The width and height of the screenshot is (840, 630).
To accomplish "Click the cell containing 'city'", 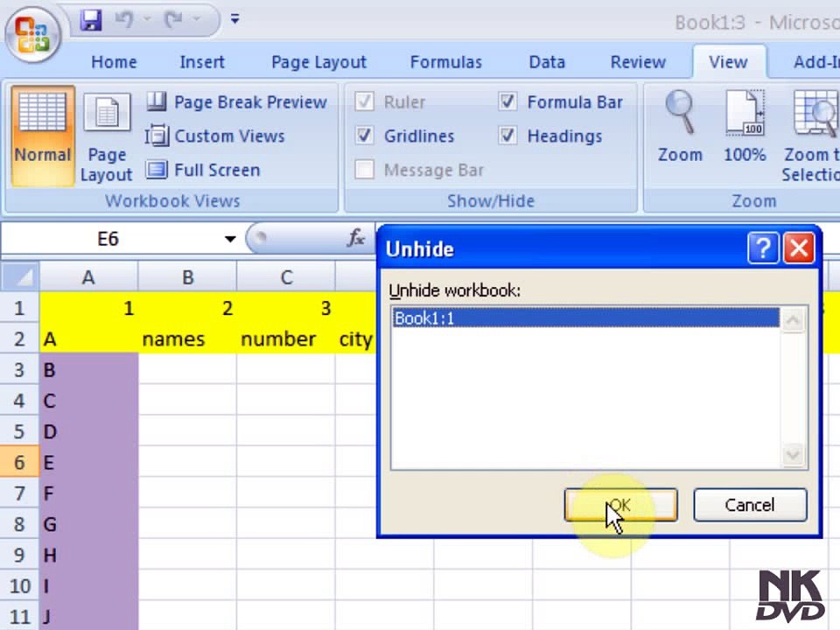I will [356, 339].
